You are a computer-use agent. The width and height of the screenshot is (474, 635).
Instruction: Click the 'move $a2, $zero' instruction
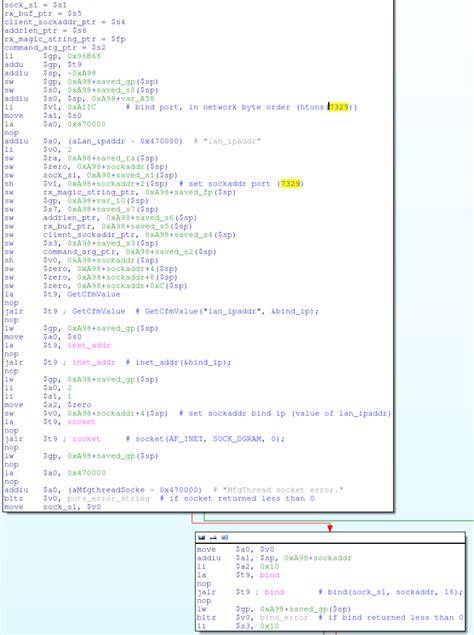48,405
